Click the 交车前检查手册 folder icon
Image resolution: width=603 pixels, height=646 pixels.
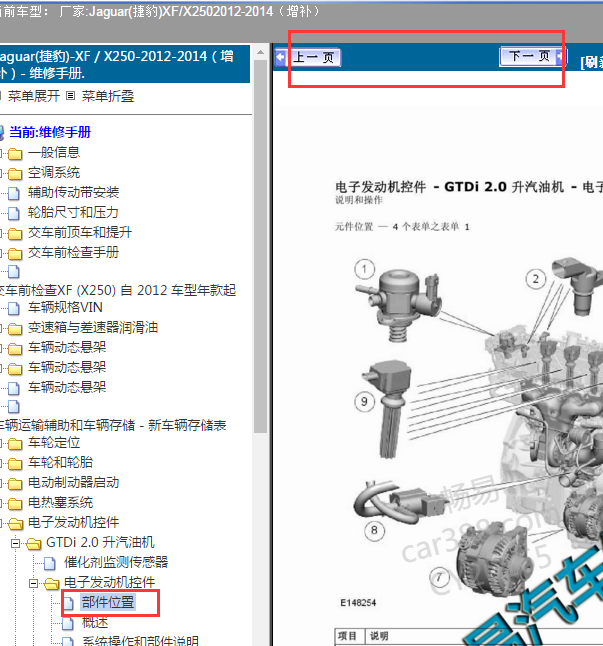coord(15,253)
